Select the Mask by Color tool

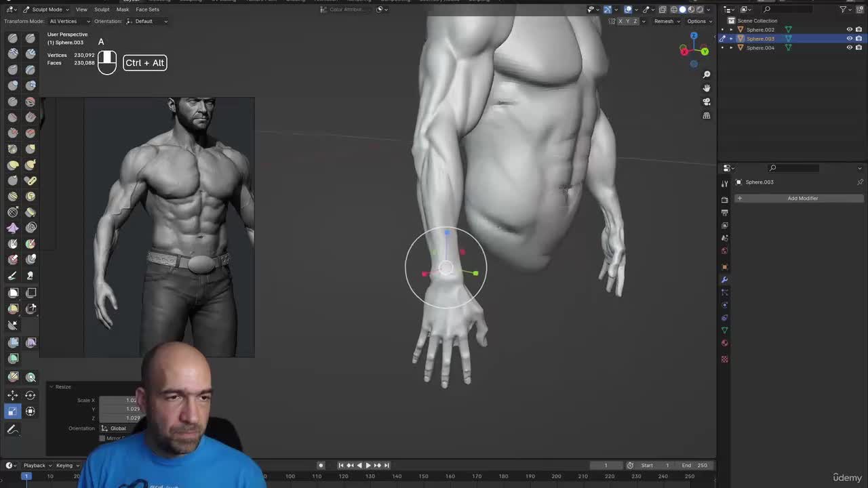31,377
